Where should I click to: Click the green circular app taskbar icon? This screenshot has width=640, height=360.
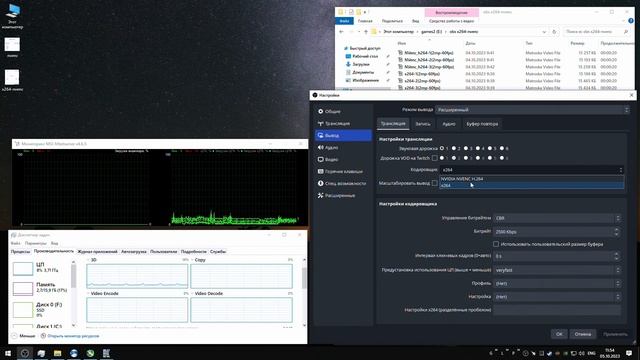point(90,353)
